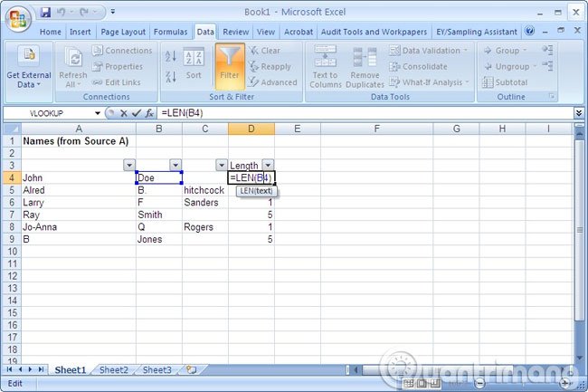
Task: Insert a new worksheet tab icon
Action: pos(192,370)
